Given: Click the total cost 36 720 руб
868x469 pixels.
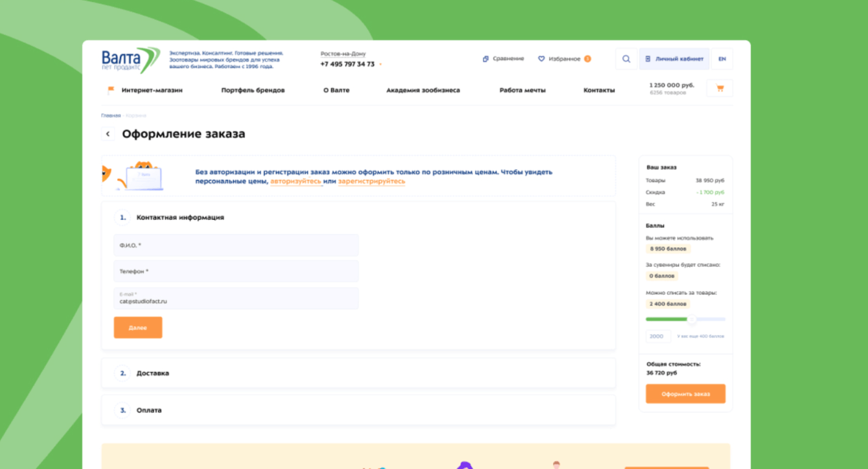Looking at the screenshot, I should [662, 373].
